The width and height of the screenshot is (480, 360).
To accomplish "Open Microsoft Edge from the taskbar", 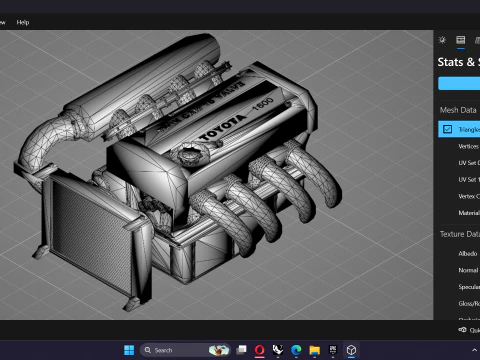I will (x=296, y=350).
